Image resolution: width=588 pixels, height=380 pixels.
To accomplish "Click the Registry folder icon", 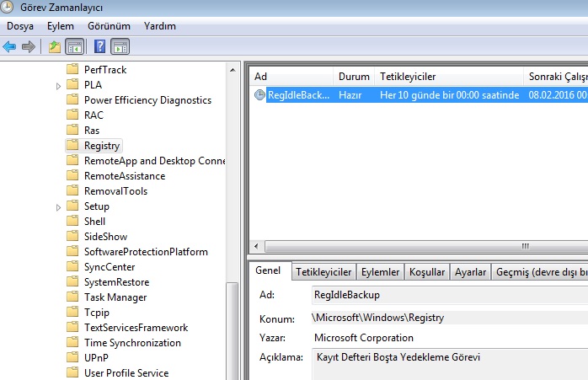I will tap(72, 145).
